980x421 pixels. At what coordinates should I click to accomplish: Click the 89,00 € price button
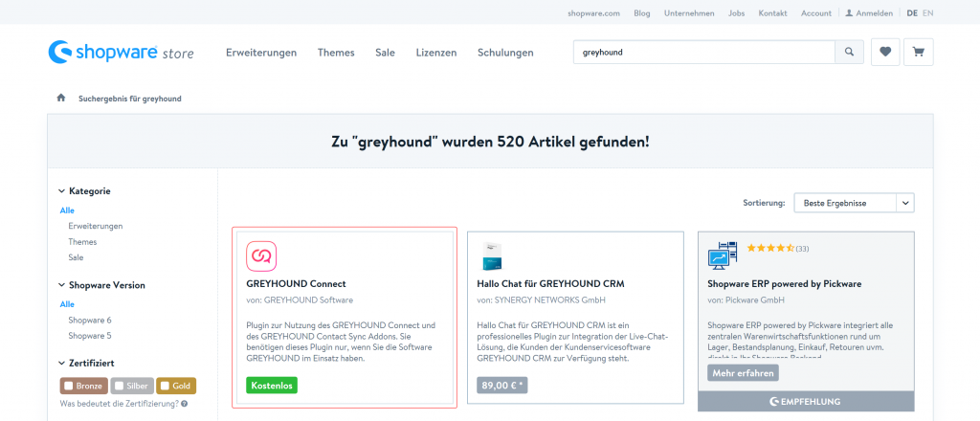pos(502,386)
